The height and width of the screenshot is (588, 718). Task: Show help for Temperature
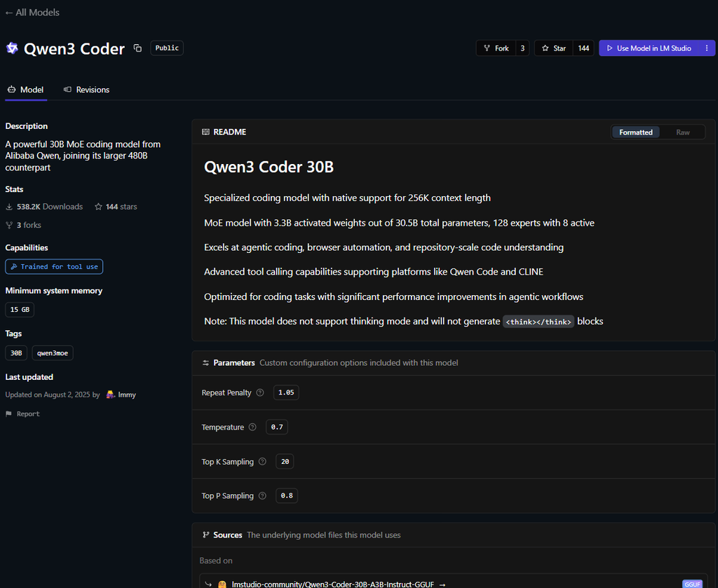click(x=252, y=427)
